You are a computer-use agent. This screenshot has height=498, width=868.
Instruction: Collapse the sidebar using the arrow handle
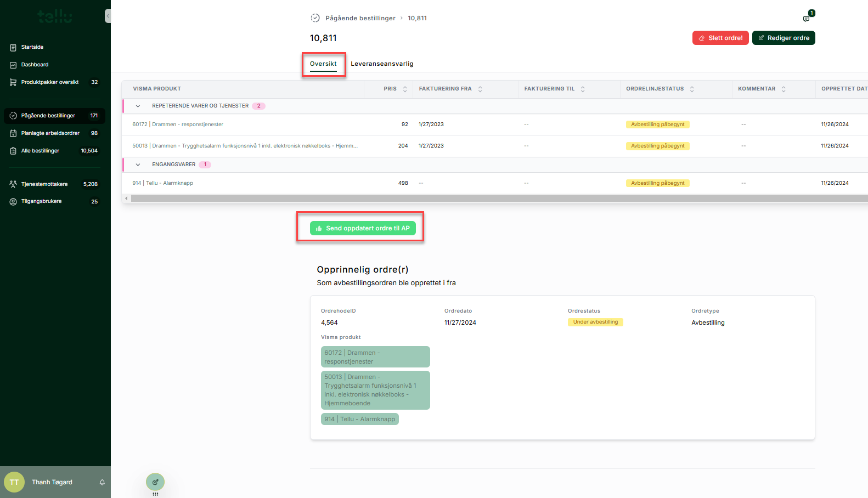tap(108, 16)
